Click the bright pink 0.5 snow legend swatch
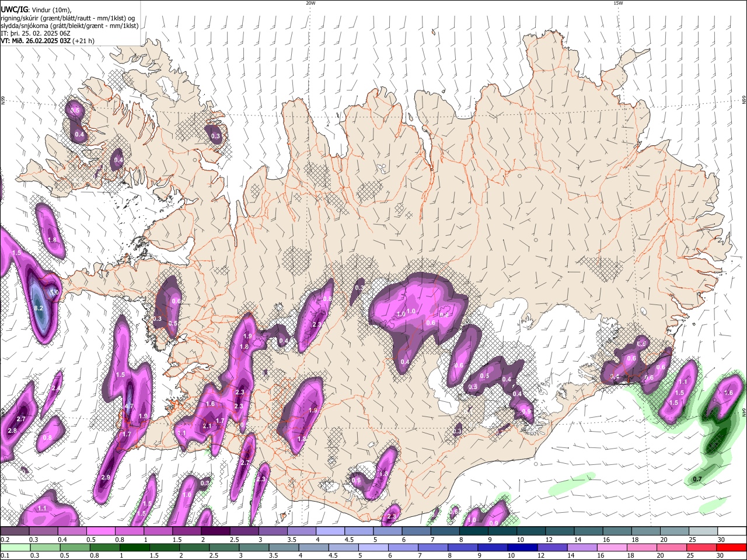 click(100, 531)
